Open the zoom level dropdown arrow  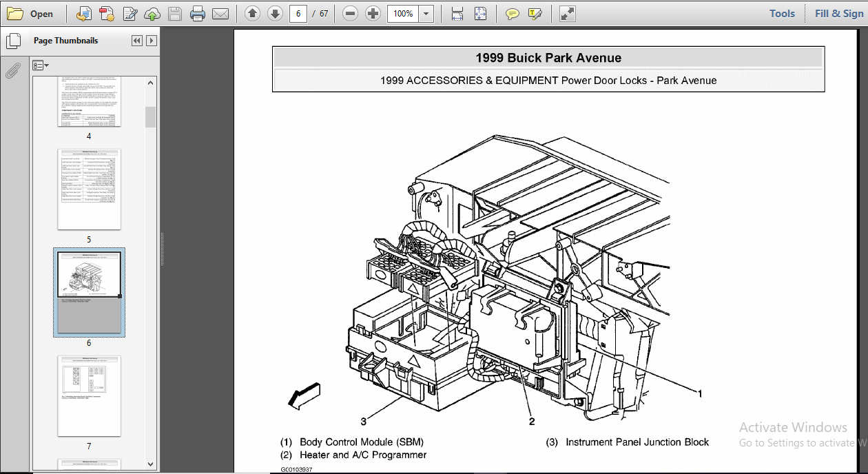click(x=426, y=14)
